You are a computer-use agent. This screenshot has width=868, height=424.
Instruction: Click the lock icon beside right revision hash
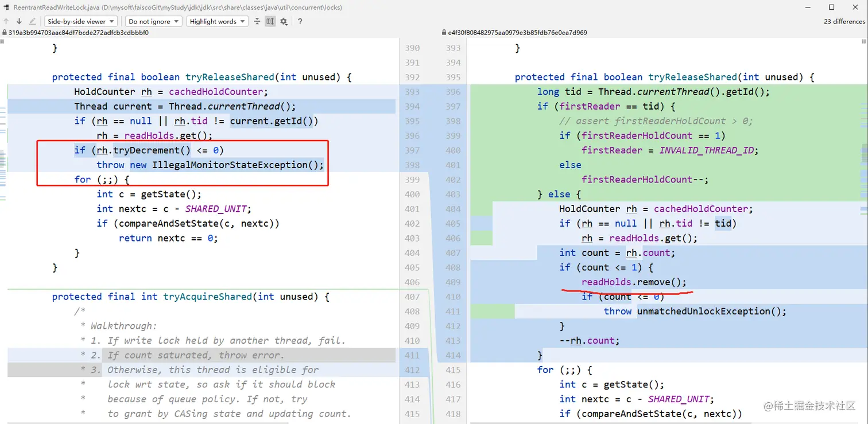444,33
